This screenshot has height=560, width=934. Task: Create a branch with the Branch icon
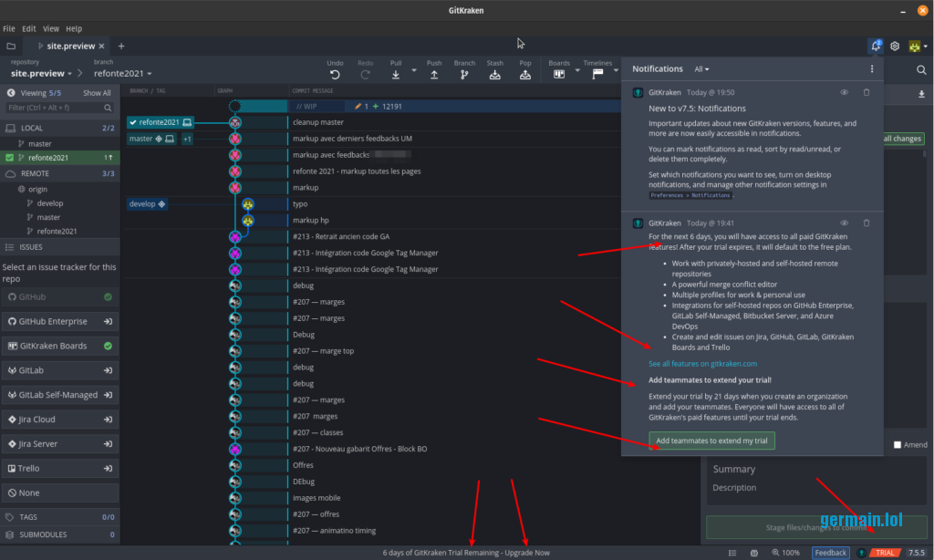pyautogui.click(x=464, y=74)
